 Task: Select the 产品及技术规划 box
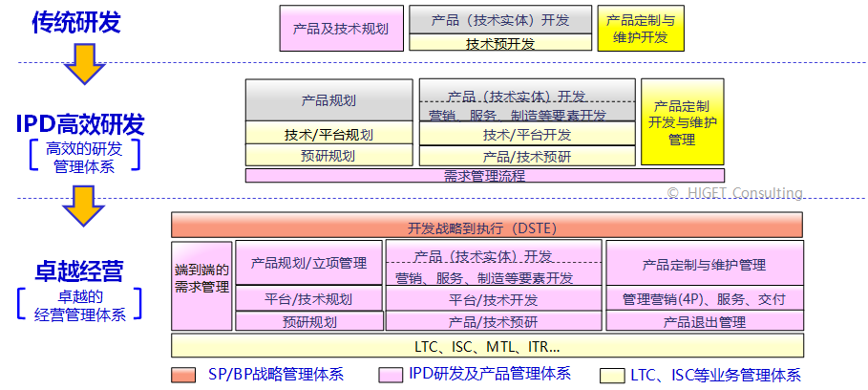point(342,29)
